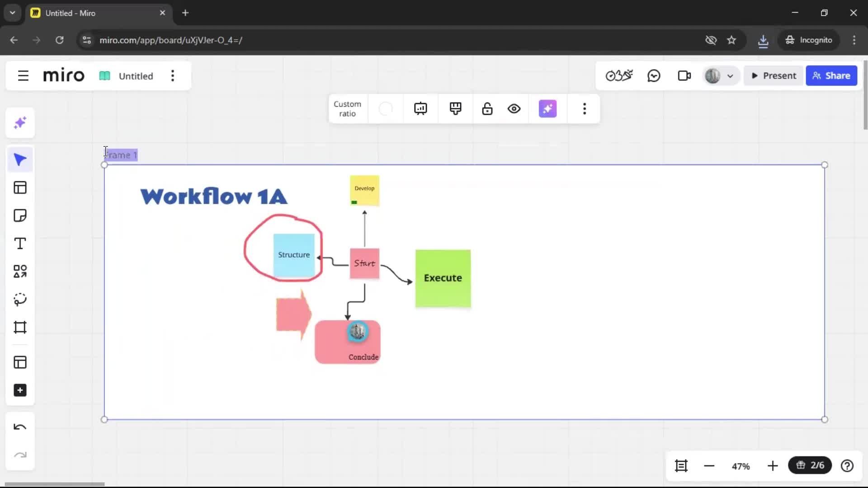Image resolution: width=868 pixels, height=488 pixels.
Task: Undo the last action
Action: tap(20, 427)
